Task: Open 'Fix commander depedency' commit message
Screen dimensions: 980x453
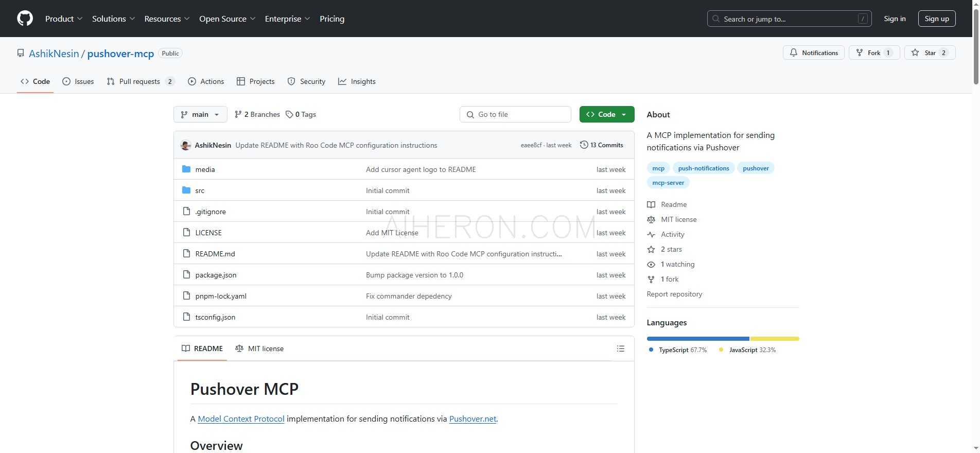Action: 409,296
